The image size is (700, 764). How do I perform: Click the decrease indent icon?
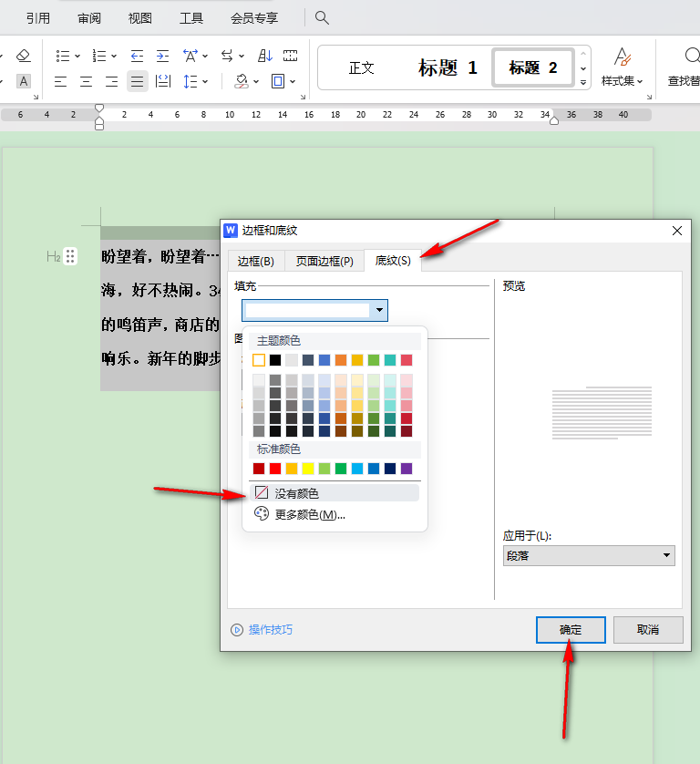coord(137,56)
